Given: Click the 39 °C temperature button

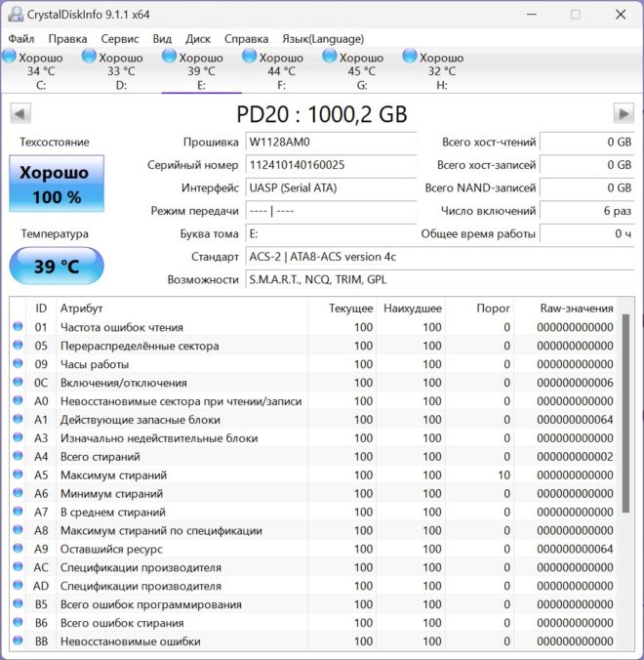Looking at the screenshot, I should [x=57, y=266].
